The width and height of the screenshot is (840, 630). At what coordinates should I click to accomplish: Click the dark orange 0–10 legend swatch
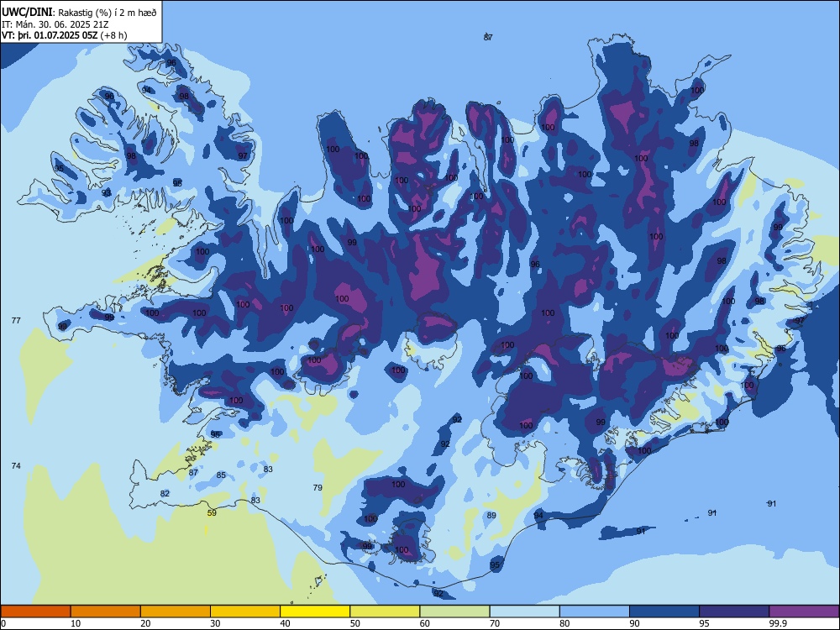tap(35, 612)
